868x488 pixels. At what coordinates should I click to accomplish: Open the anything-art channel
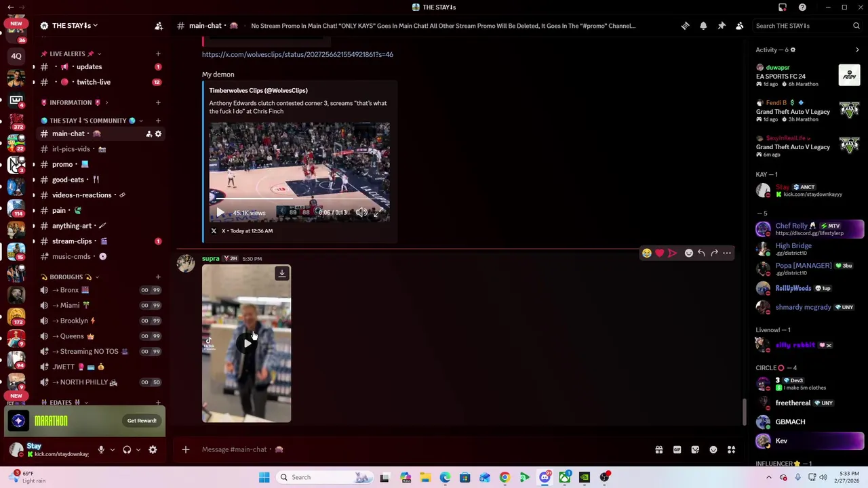pos(100,226)
